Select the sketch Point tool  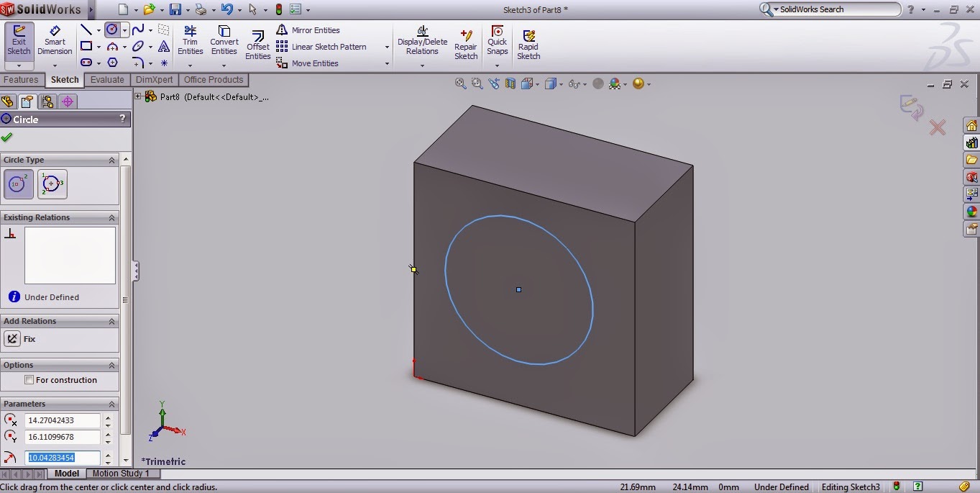pos(164,63)
